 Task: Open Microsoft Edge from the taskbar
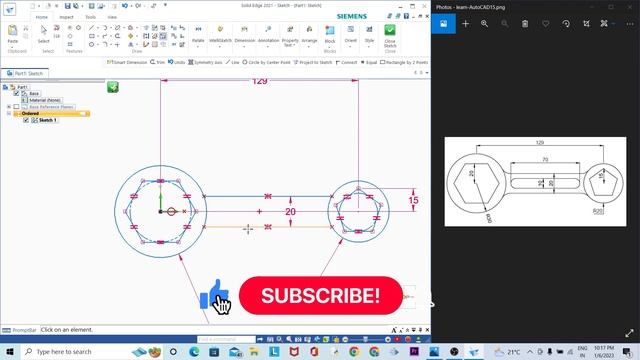194,351
